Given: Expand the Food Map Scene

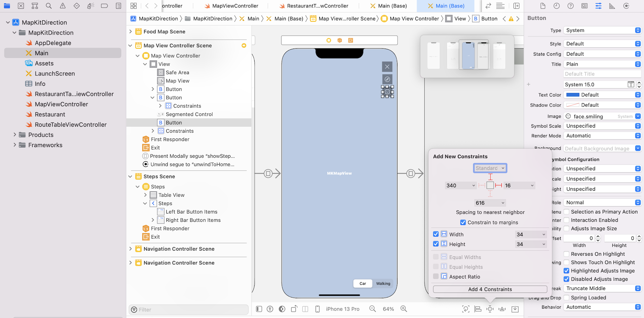Looking at the screenshot, I should (130, 31).
